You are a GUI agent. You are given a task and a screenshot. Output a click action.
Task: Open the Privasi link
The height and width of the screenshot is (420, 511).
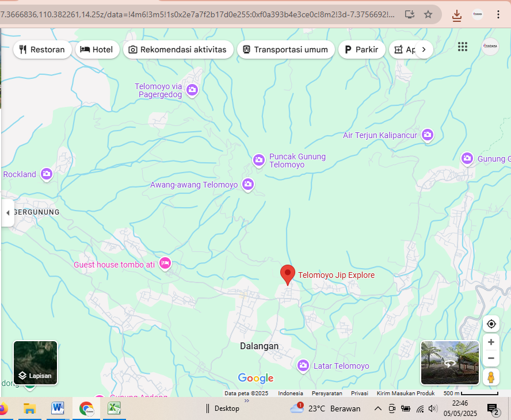point(359,393)
